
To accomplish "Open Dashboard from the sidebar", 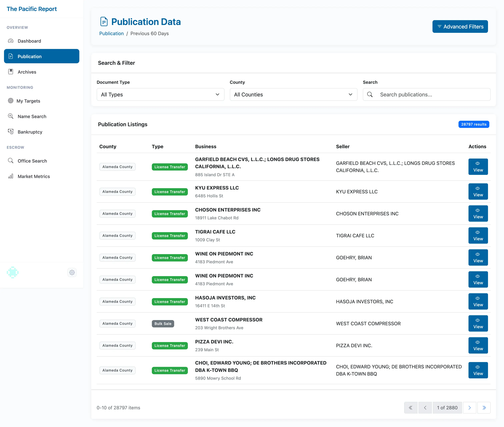I will 42,41.
